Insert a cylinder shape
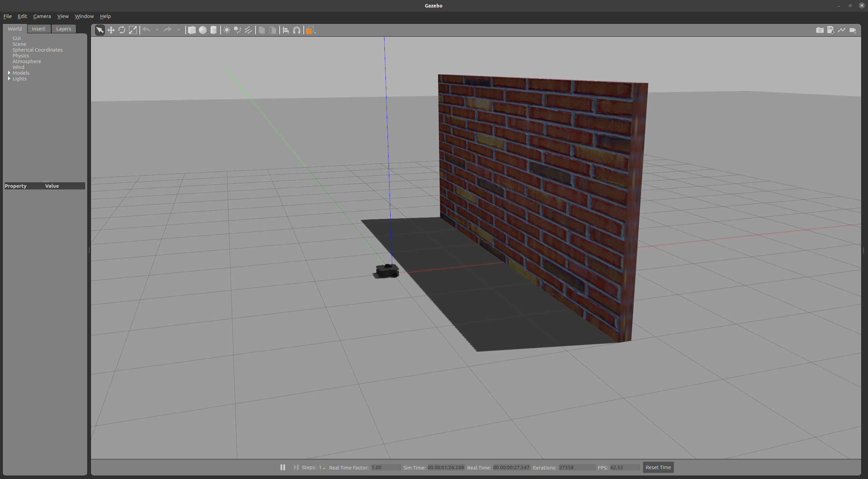868x479 pixels. 213,30
